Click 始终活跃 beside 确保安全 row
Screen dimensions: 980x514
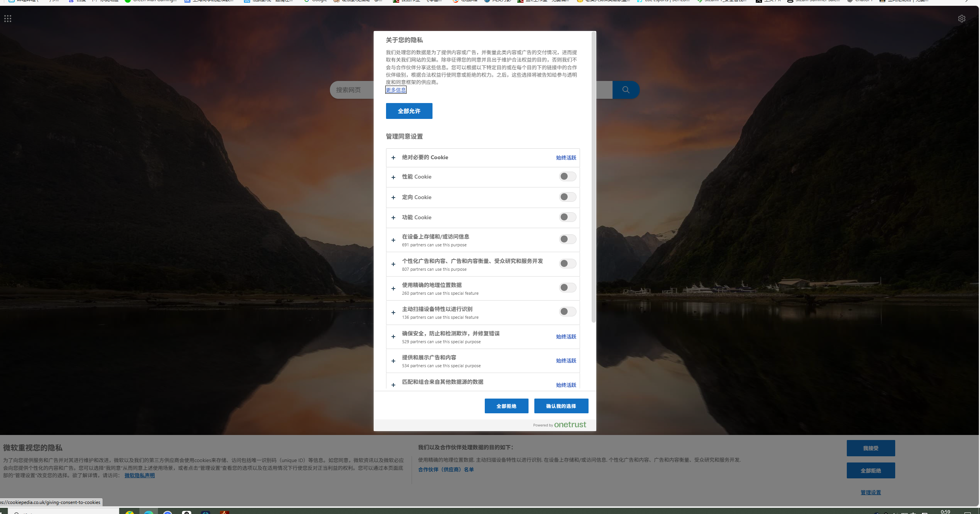pyautogui.click(x=566, y=337)
